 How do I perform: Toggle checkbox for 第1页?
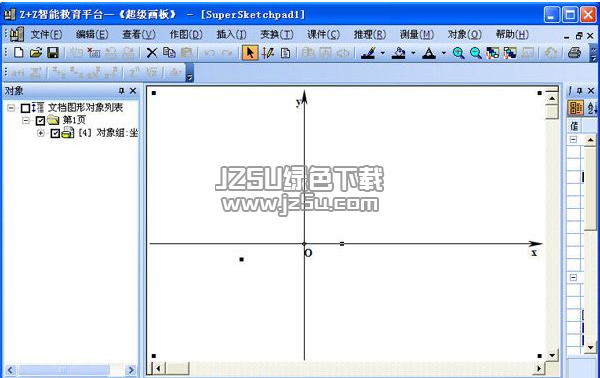[x=40, y=121]
